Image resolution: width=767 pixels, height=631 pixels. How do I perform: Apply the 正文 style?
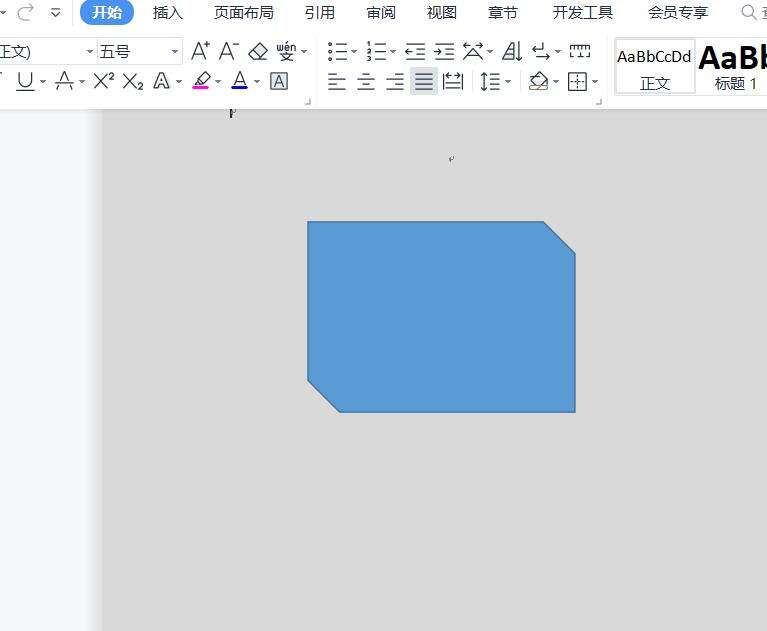click(655, 67)
